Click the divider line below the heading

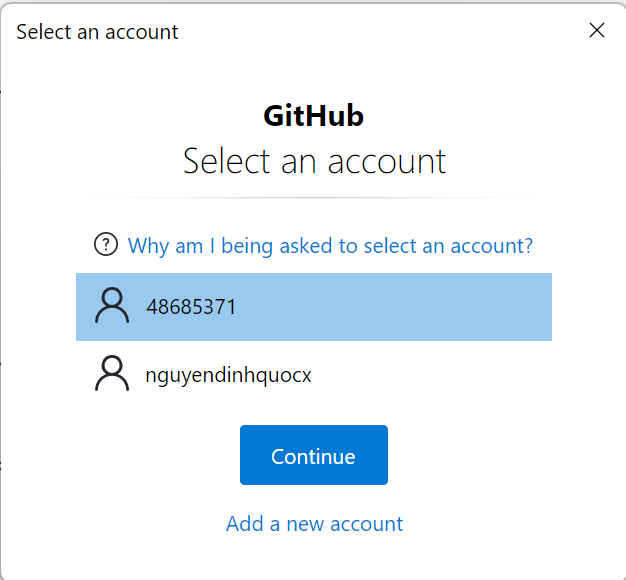314,198
